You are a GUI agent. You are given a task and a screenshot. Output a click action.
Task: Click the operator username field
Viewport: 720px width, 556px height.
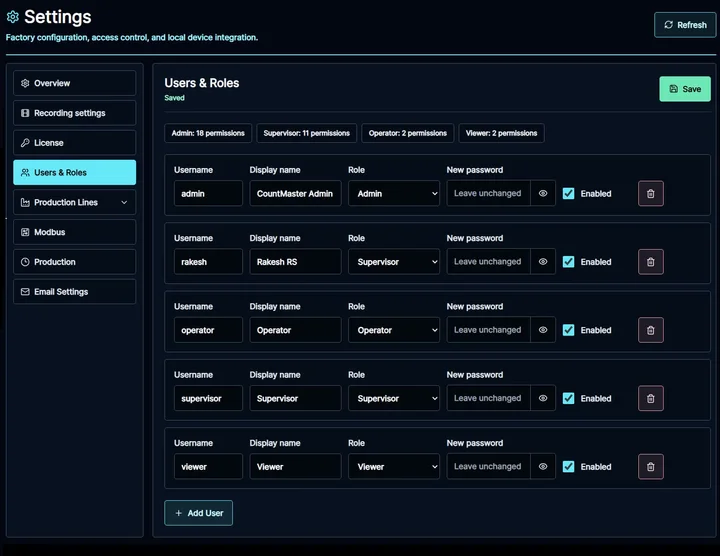(x=208, y=330)
